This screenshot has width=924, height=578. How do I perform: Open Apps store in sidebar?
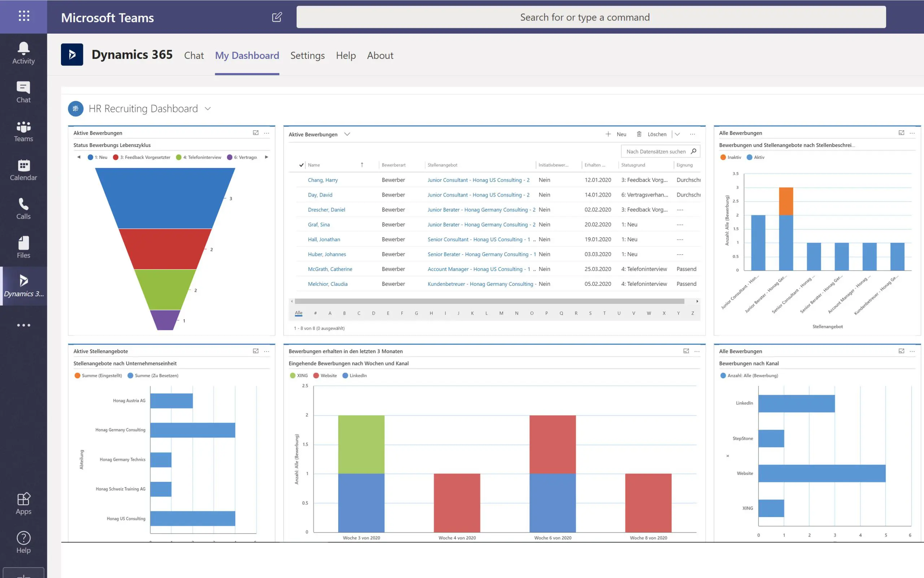(23, 504)
